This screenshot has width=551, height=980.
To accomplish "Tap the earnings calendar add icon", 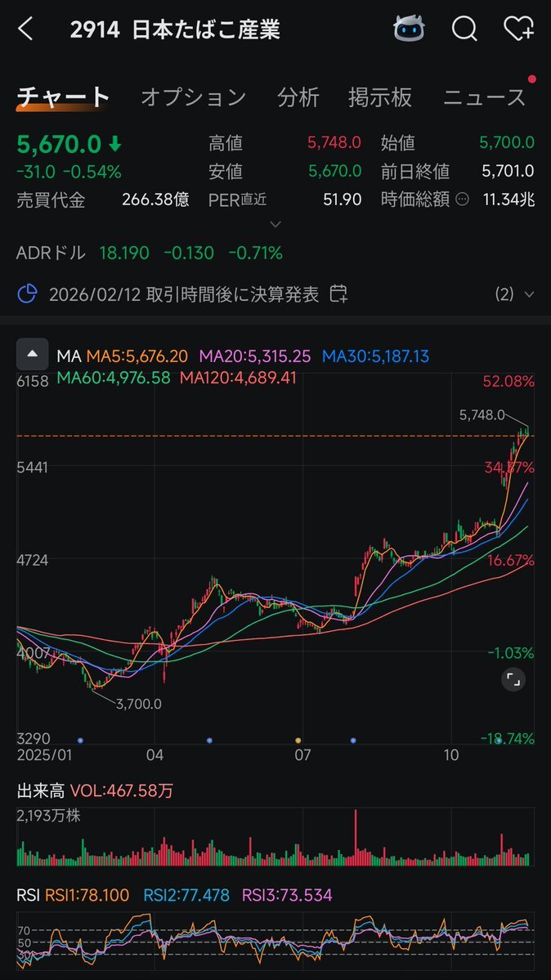I will click(x=338, y=294).
